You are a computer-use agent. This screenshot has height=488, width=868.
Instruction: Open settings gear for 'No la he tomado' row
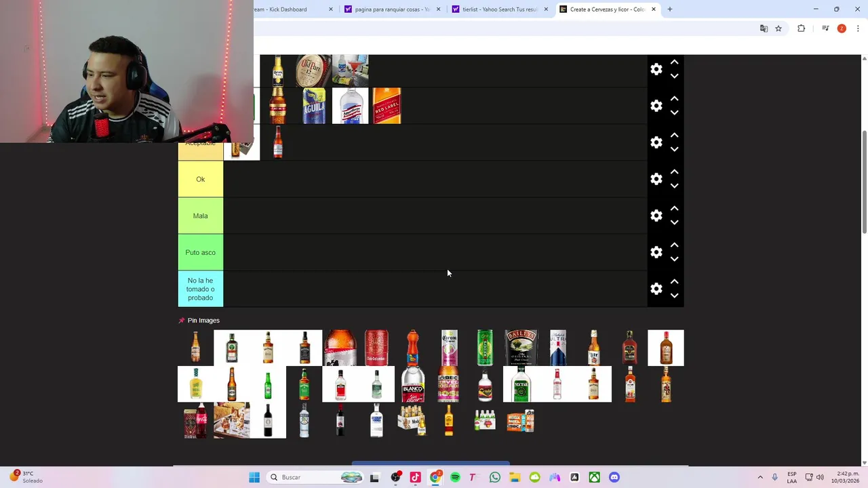(656, 289)
